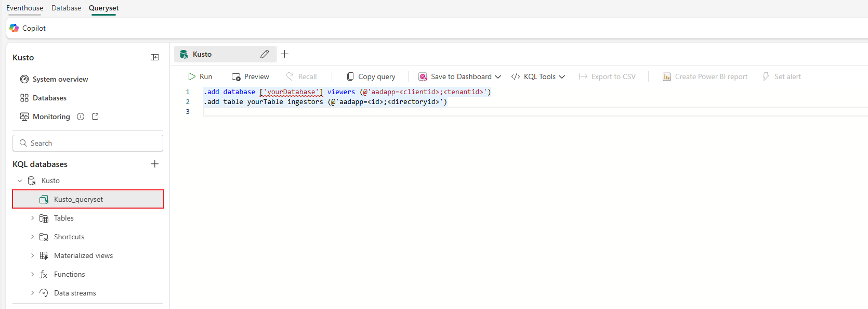Click the Preview button

point(250,76)
